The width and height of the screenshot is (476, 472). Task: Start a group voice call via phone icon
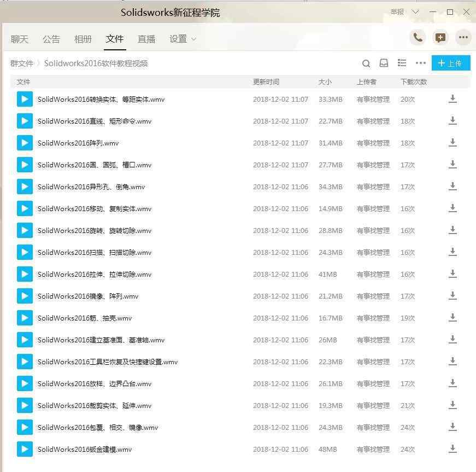(418, 38)
